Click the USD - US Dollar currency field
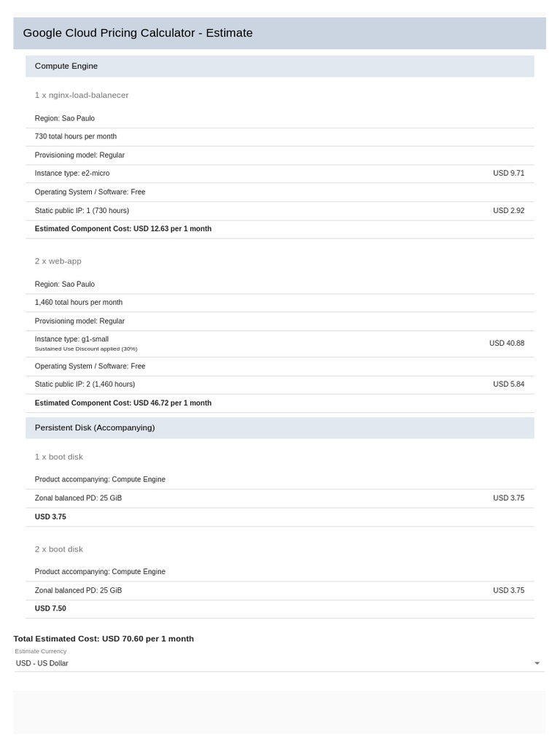Image resolution: width=560 pixels, height=747 pixels. pyautogui.click(x=42, y=664)
